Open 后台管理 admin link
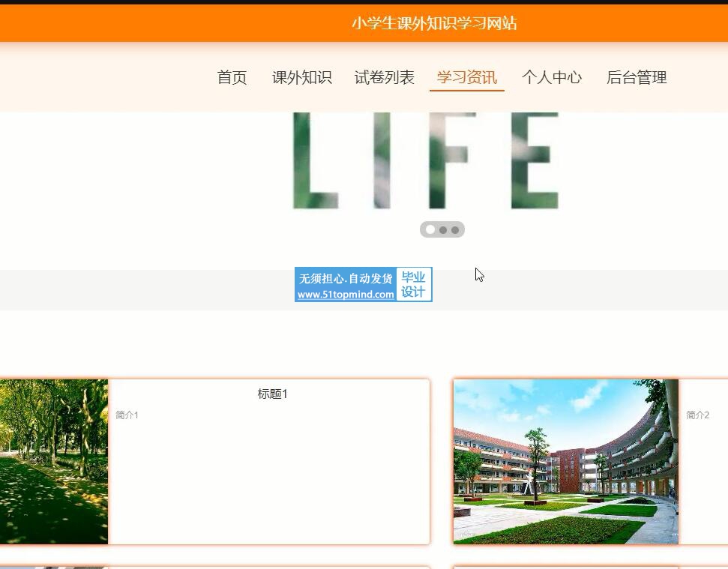728x569 pixels. (x=637, y=77)
